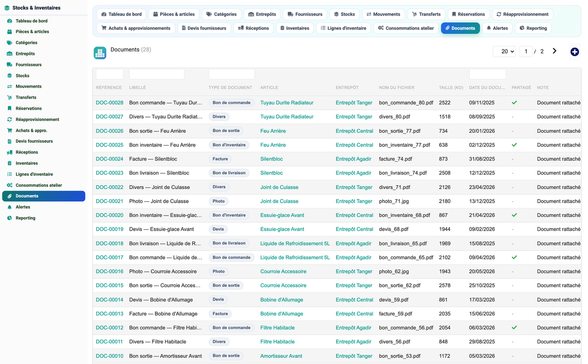Image resolution: width=588 pixels, height=364 pixels.
Task: Click size value 2578 cell
Action: click(x=445, y=286)
